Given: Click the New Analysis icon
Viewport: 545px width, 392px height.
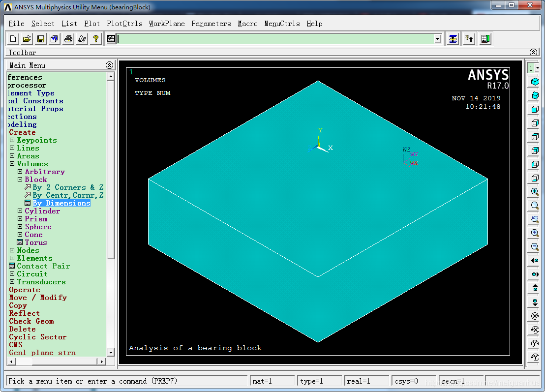Looking at the screenshot, I should (13, 39).
